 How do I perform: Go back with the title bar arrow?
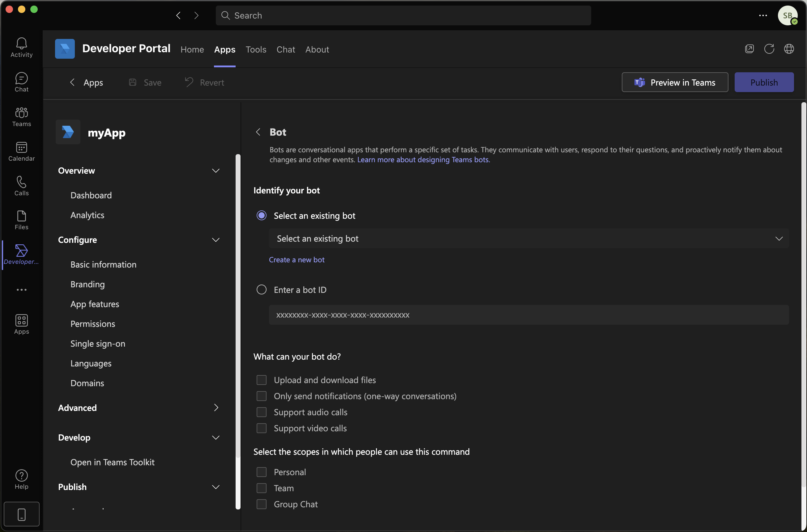click(178, 15)
